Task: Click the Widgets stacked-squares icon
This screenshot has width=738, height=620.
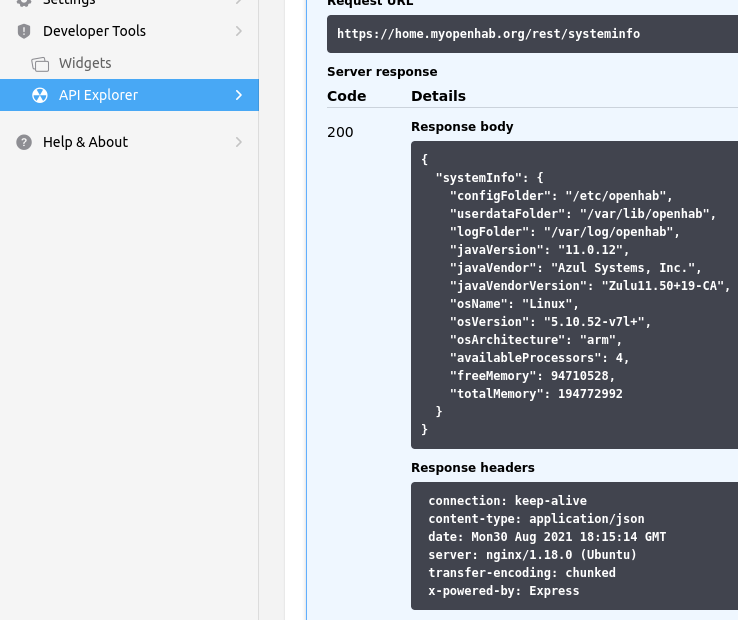Action: click(x=40, y=64)
